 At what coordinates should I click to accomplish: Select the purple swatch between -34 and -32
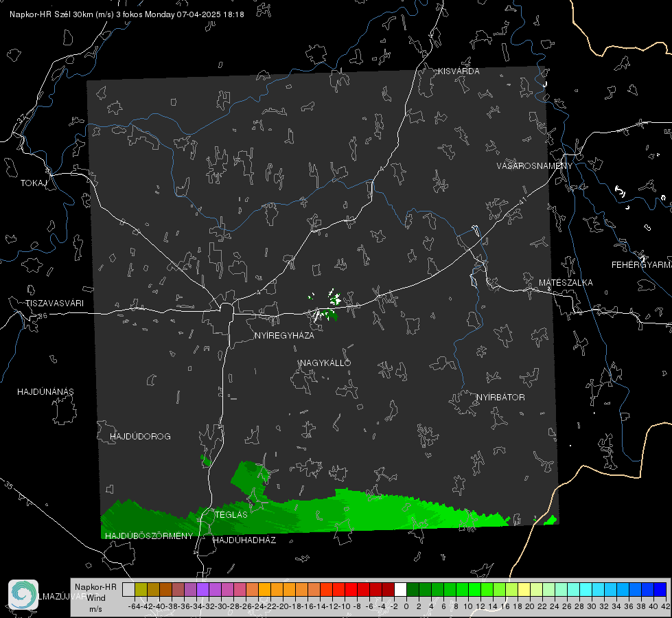202,590
